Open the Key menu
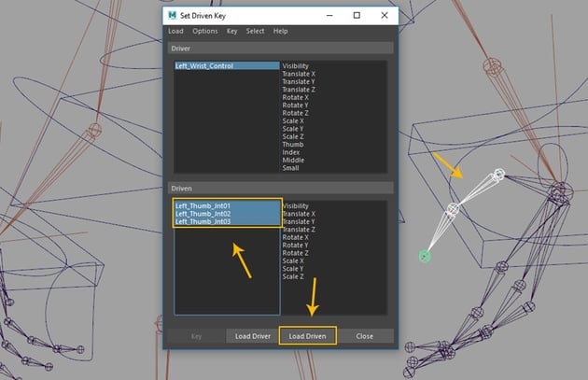 pyautogui.click(x=232, y=31)
